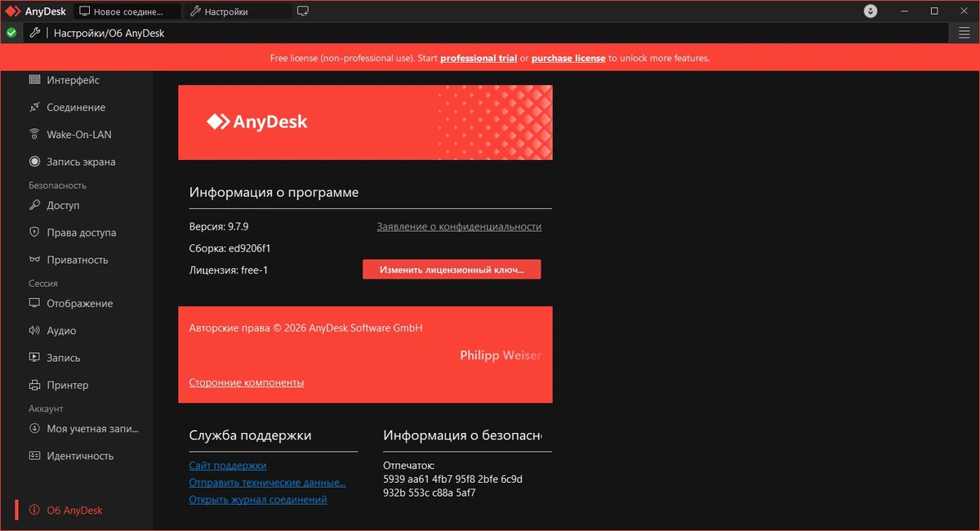
Task: Open the purchase license link
Action: 568,58
